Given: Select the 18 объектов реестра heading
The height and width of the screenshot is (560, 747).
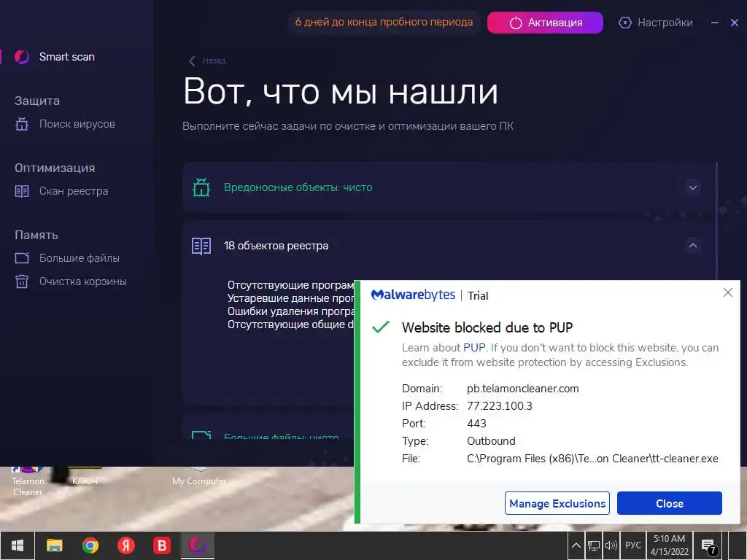Looking at the screenshot, I should [276, 246].
